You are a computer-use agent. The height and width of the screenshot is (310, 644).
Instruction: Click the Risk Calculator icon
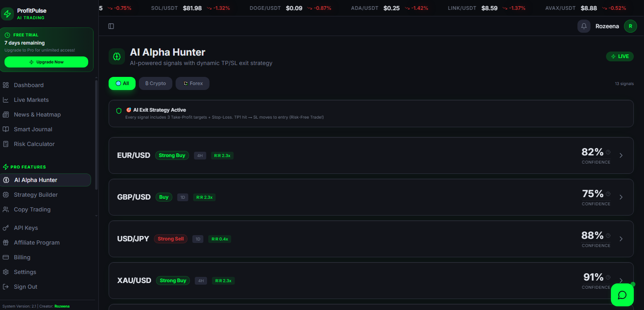pyautogui.click(x=6, y=144)
